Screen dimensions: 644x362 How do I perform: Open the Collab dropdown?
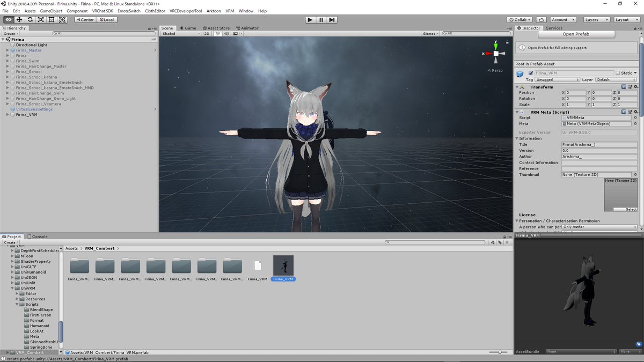[519, 19]
